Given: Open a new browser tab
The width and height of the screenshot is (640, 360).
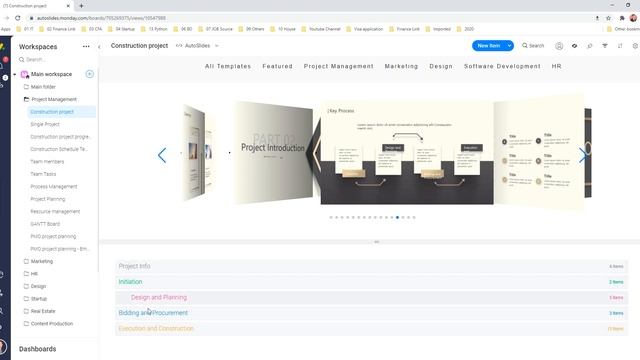Looking at the screenshot, I should [x=81, y=6].
